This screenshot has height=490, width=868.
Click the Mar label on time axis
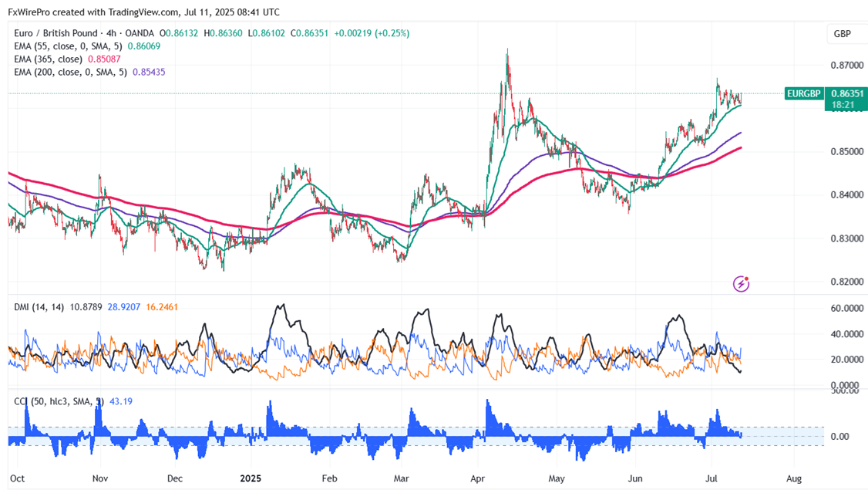point(401,478)
